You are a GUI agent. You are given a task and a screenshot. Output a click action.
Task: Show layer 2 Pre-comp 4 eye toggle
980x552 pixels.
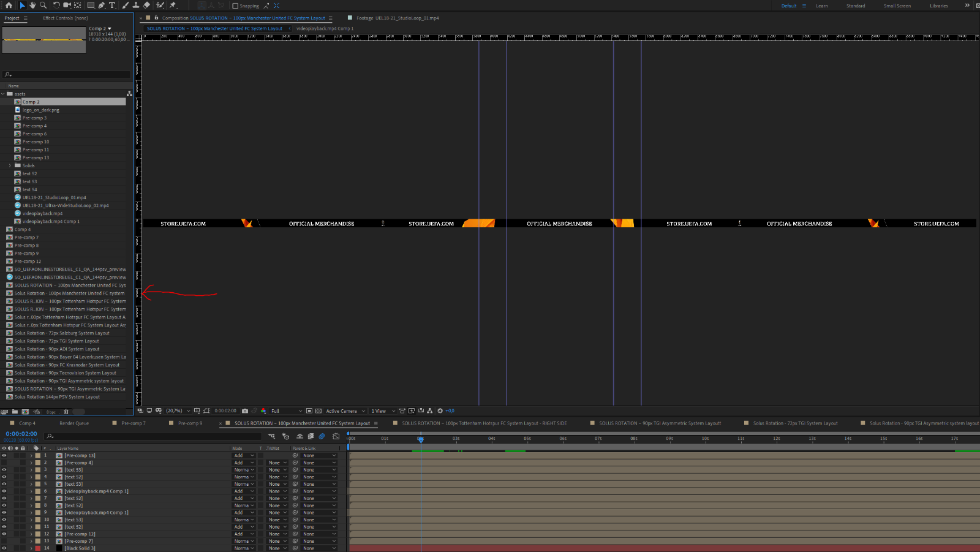point(4,463)
